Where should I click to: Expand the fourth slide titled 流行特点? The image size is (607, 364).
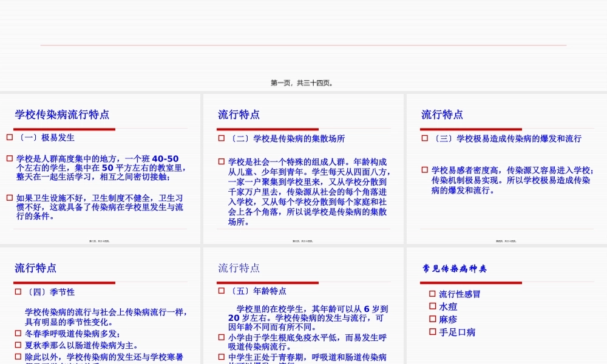coord(100,303)
